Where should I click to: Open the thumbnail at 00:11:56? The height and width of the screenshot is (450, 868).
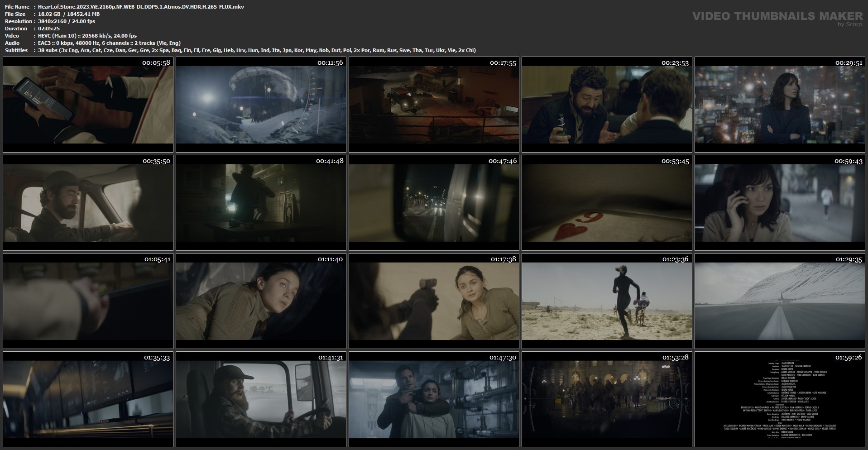(261, 105)
